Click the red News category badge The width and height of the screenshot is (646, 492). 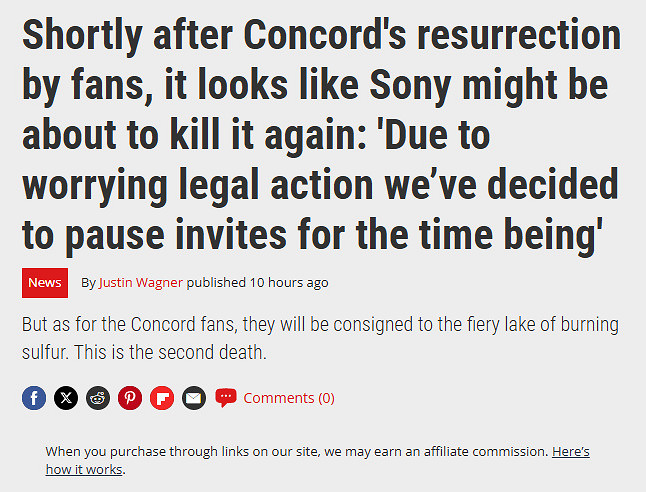point(45,283)
